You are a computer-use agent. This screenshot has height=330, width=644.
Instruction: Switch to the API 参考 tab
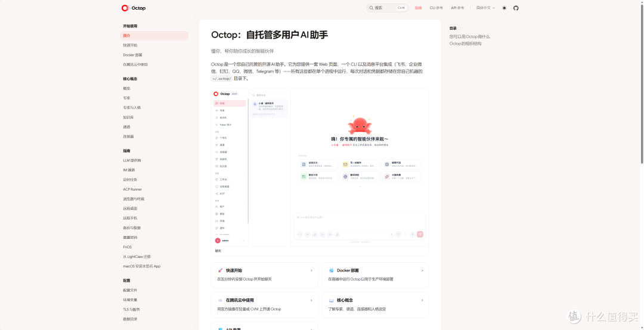[x=457, y=8]
